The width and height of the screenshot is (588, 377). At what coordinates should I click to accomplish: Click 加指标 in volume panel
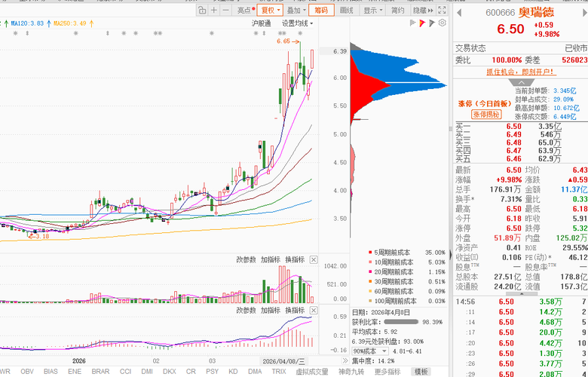271,259
